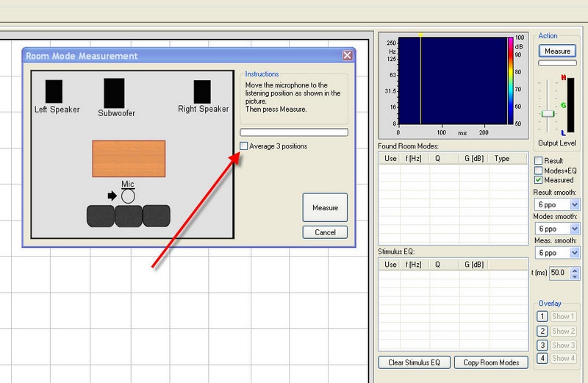Increase t (ms) with up arrow
The width and height of the screenshot is (588, 383).
click(575, 270)
